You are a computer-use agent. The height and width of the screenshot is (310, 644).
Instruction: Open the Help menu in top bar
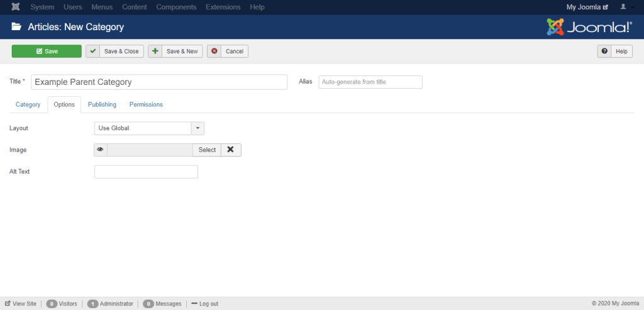[257, 7]
